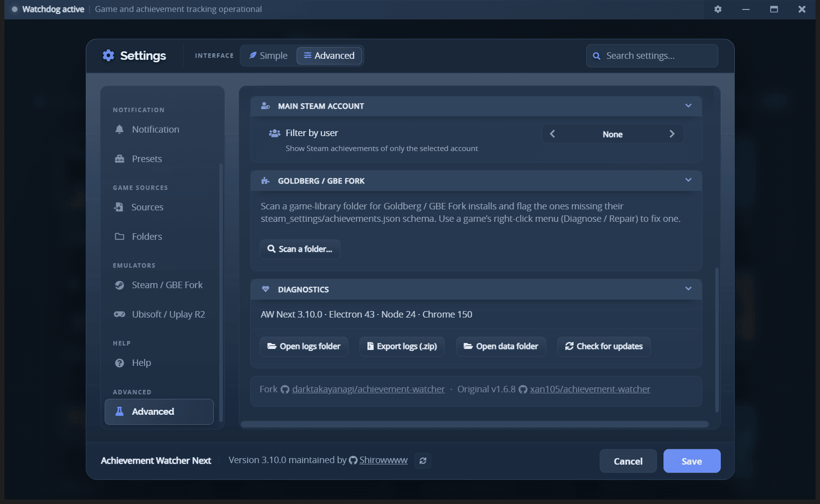Image resolution: width=820 pixels, height=504 pixels.
Task: Click the Folders folder icon
Action: point(119,236)
